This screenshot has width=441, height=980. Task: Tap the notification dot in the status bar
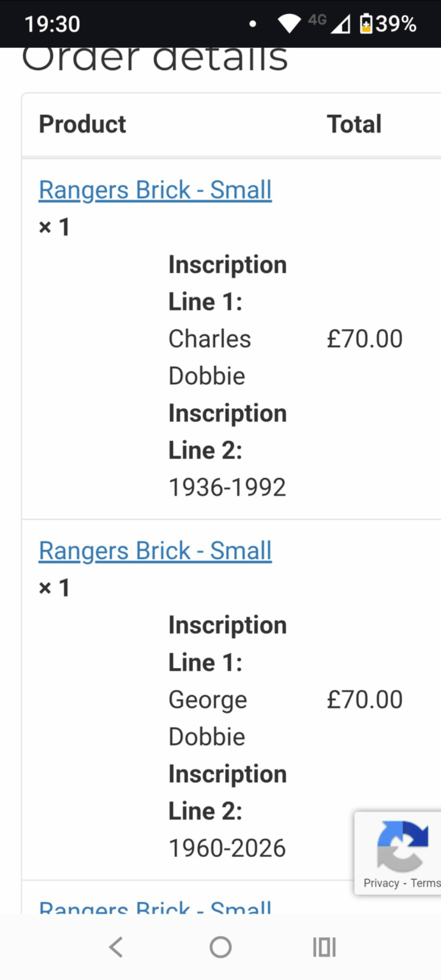coord(253,24)
